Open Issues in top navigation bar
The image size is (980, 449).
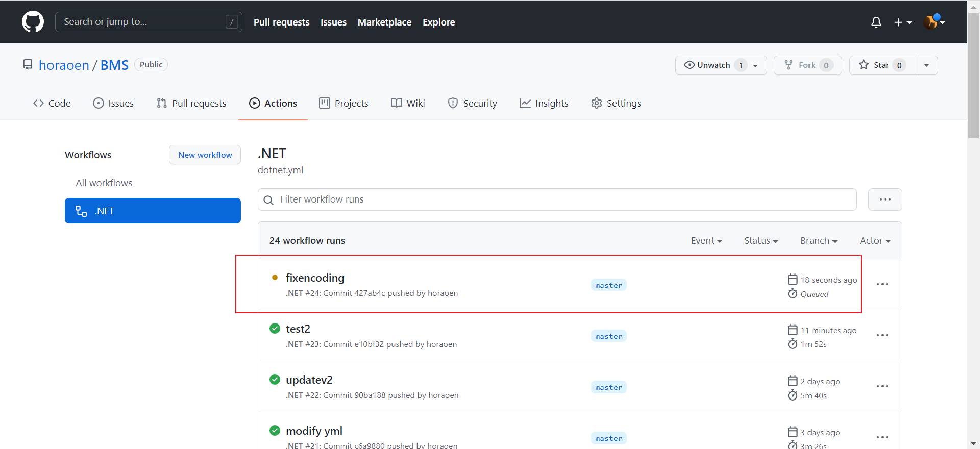(x=333, y=22)
